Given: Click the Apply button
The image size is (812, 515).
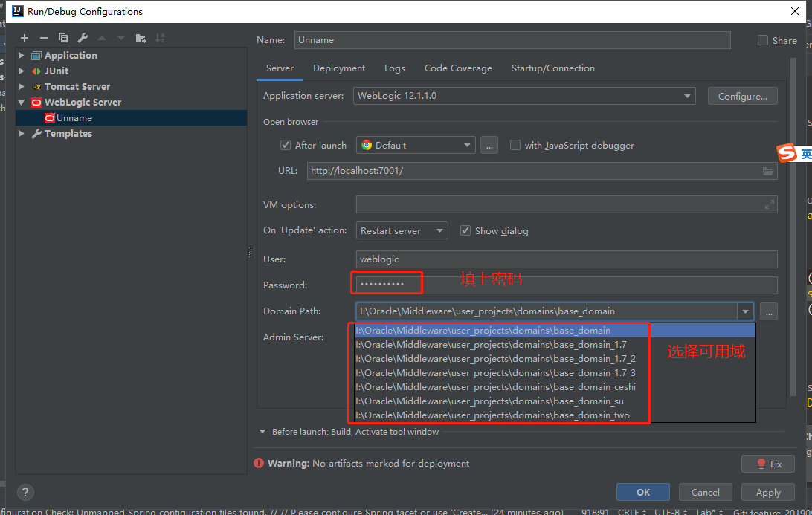Looking at the screenshot, I should tap(769, 492).
